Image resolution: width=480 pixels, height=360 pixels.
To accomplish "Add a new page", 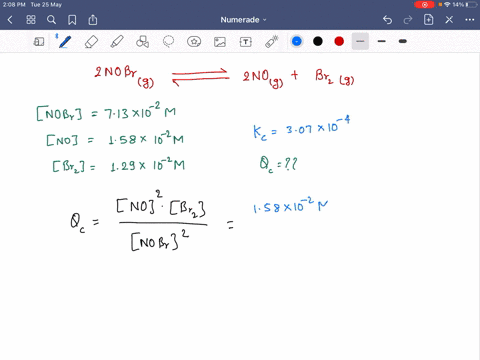I will click(428, 20).
